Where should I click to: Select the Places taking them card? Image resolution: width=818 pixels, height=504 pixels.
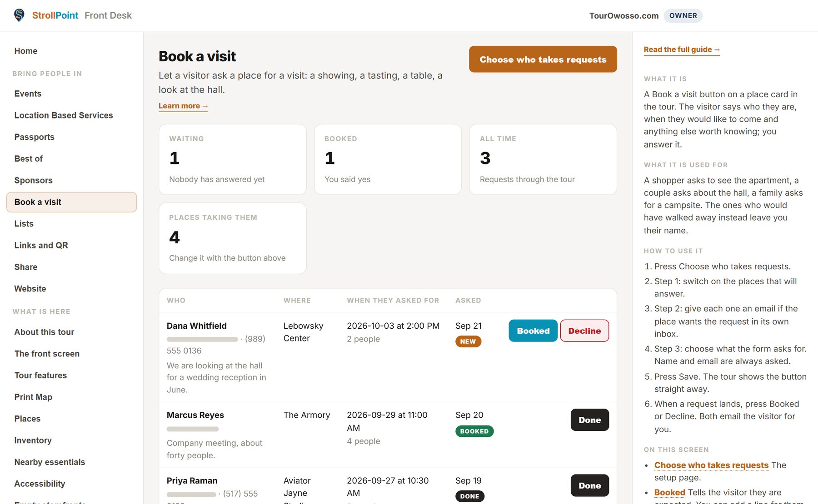click(233, 238)
